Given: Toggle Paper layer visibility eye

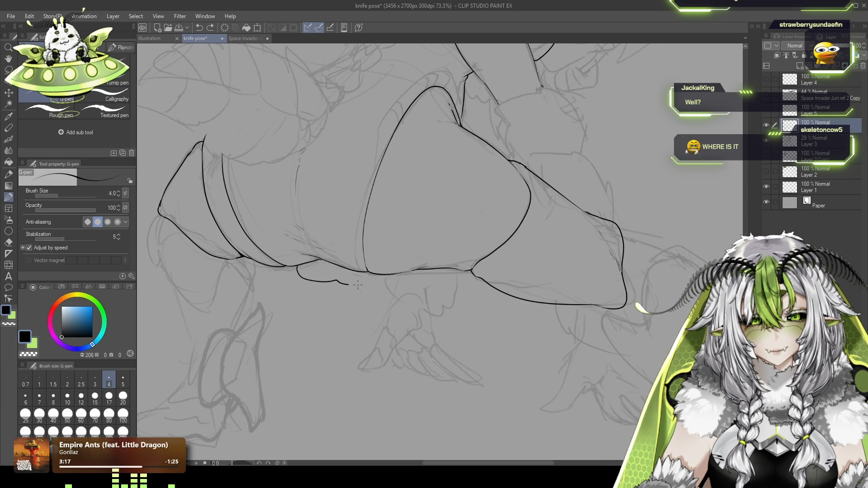Looking at the screenshot, I should coord(766,202).
